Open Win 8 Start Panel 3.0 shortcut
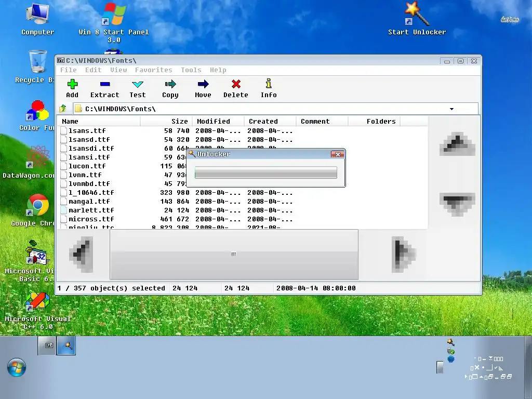Viewport: 532px width, 399px height. click(x=114, y=22)
